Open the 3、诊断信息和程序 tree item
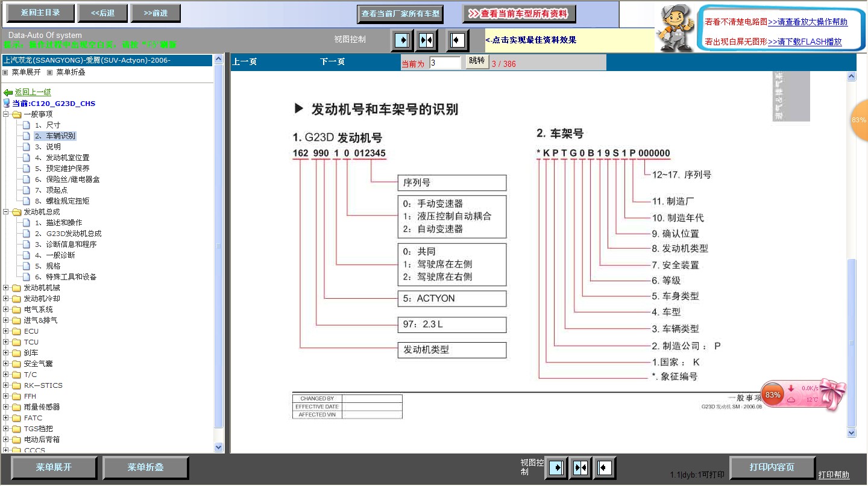The height and width of the screenshot is (486, 868). pyautogui.click(x=66, y=245)
